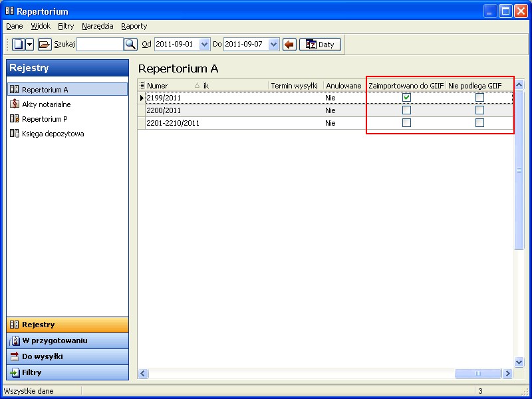
Task: Click the Daty button
Action: pyautogui.click(x=320, y=45)
